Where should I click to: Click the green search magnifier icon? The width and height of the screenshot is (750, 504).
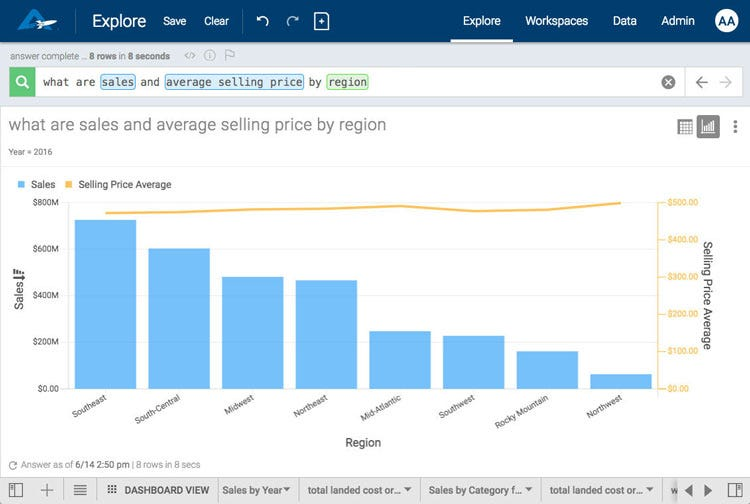click(22, 82)
